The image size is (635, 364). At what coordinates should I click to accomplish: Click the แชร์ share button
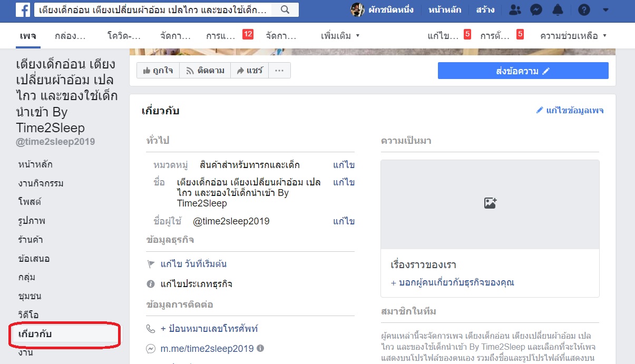click(x=250, y=71)
